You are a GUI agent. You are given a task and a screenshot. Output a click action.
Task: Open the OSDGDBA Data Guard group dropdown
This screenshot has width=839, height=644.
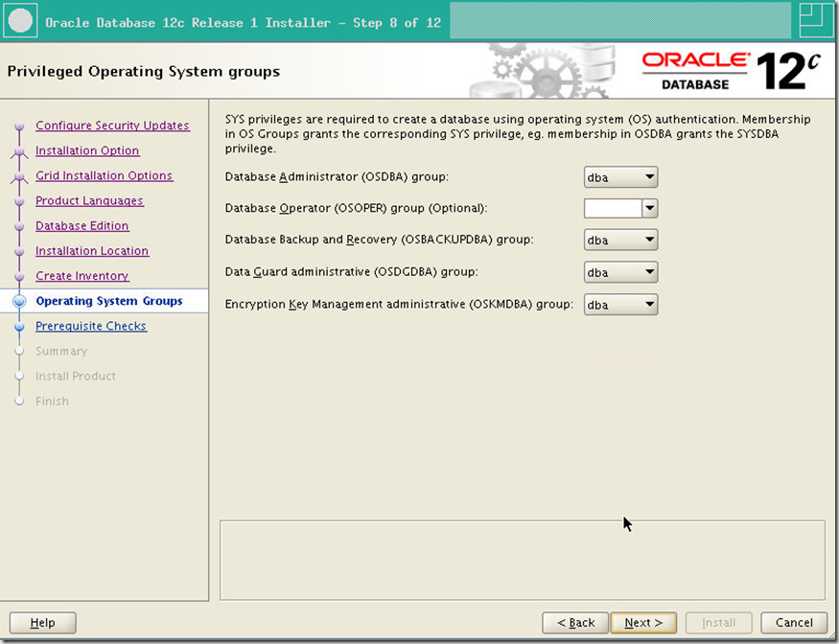point(620,272)
